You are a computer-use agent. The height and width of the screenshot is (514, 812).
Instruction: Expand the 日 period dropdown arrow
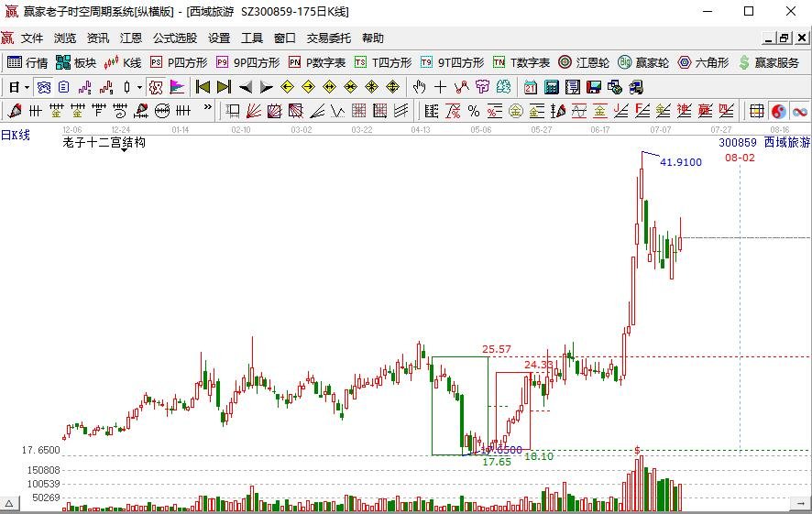click(x=27, y=87)
